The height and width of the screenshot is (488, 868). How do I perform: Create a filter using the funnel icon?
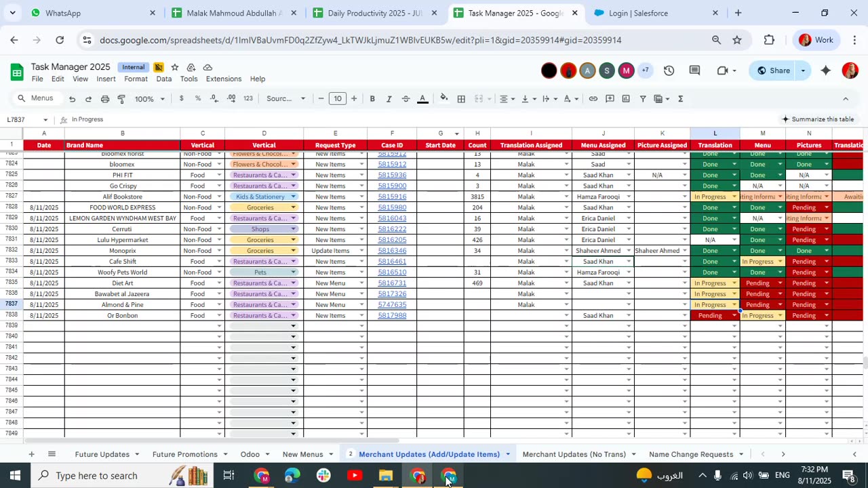[643, 99]
